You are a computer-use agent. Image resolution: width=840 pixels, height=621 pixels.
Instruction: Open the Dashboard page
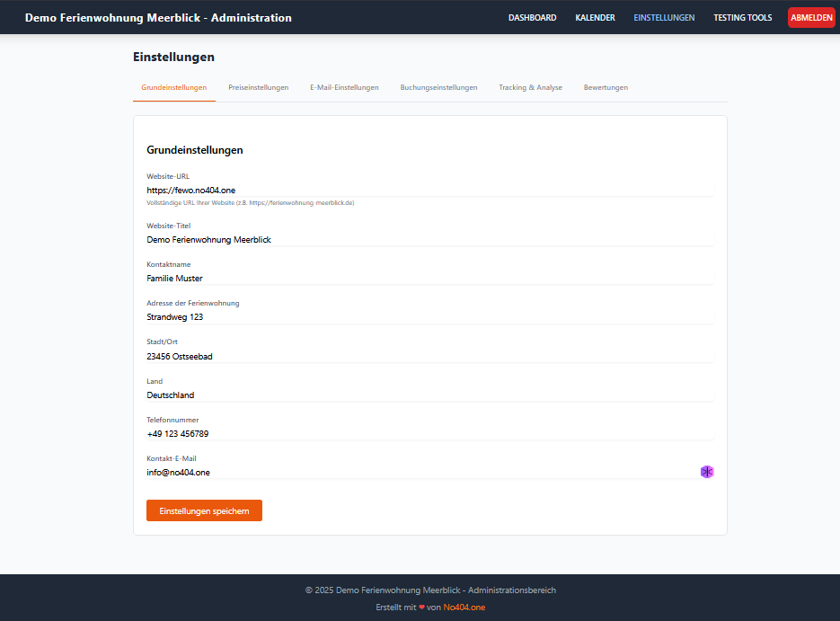click(532, 18)
